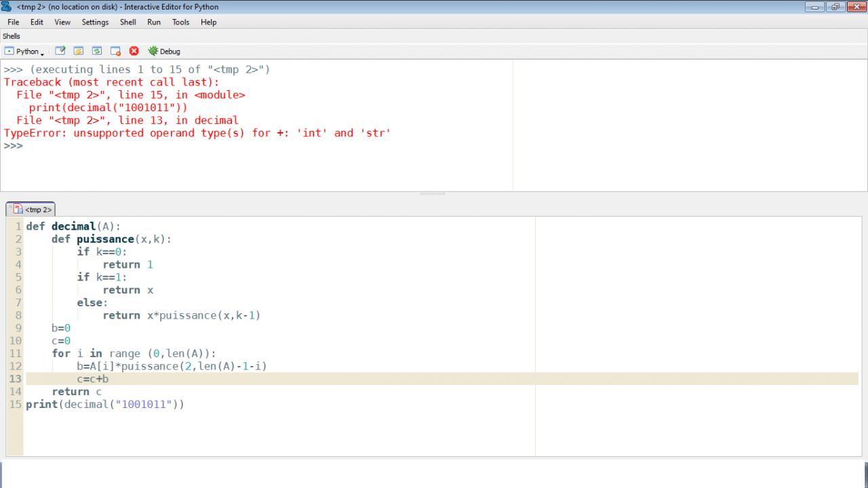Click the 'Traceback (most recent call last):' line

tap(112, 82)
